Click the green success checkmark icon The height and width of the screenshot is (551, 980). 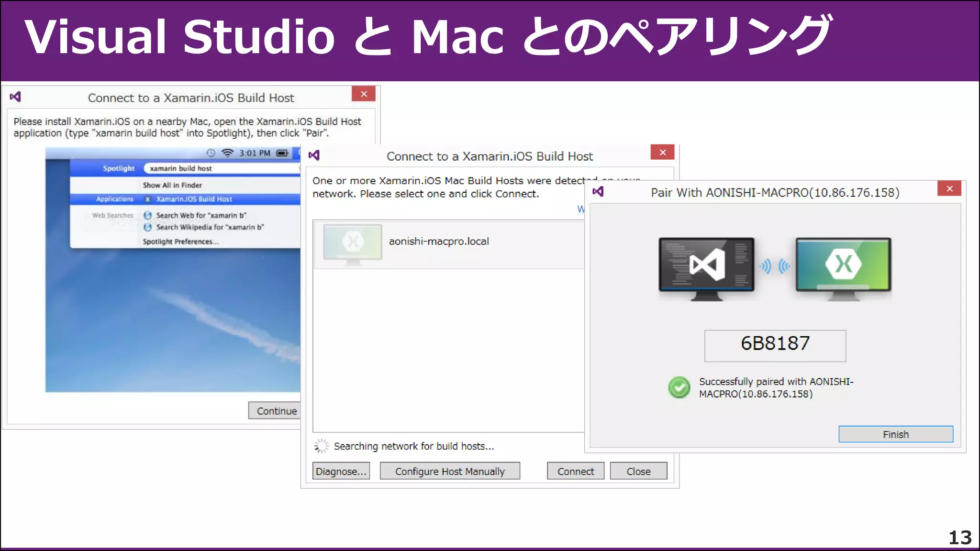679,387
